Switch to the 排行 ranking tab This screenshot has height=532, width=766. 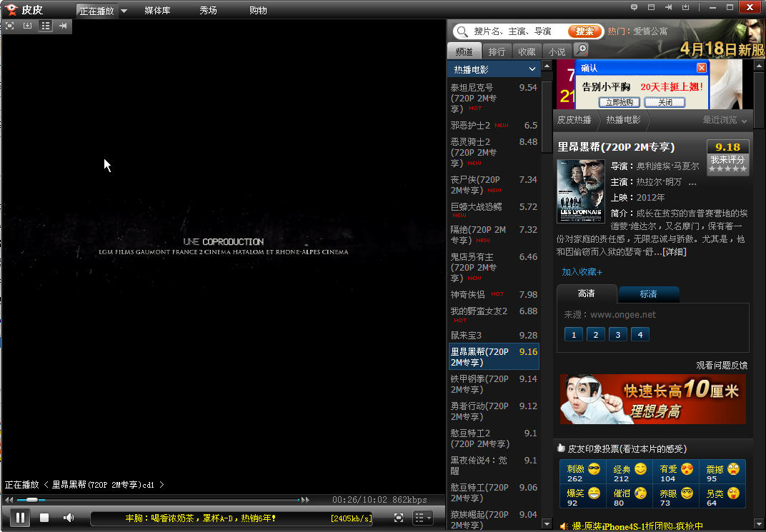(x=497, y=51)
